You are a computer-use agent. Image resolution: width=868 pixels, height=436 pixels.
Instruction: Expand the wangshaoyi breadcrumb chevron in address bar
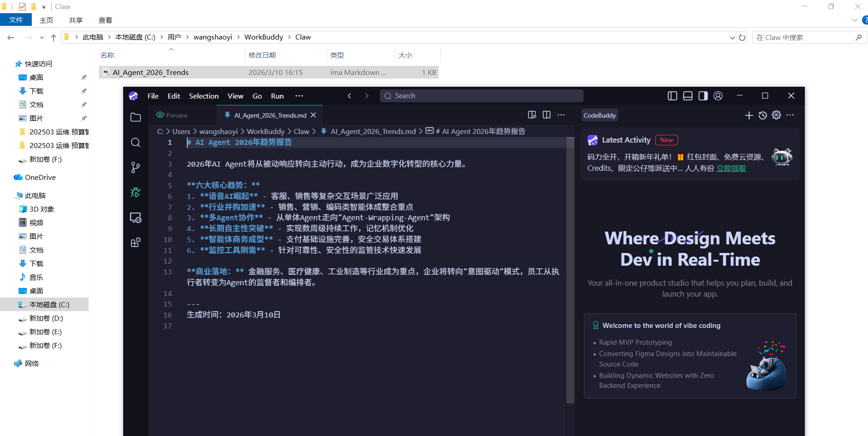(x=238, y=37)
